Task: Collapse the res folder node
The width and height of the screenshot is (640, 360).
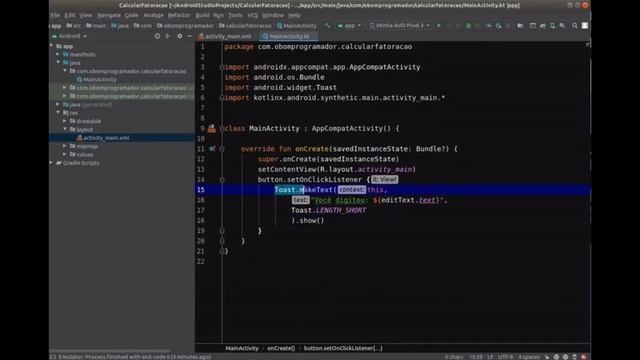Action: [58, 112]
